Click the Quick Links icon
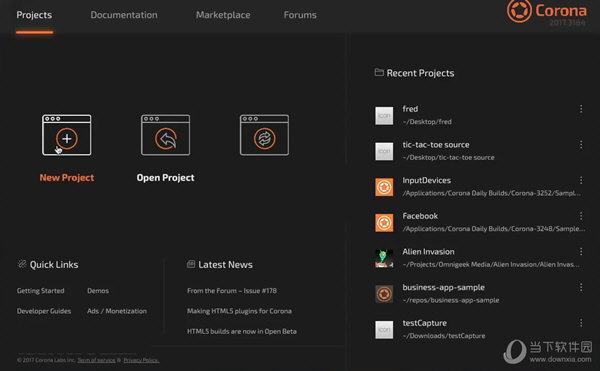The image size is (600, 371). pos(22,264)
